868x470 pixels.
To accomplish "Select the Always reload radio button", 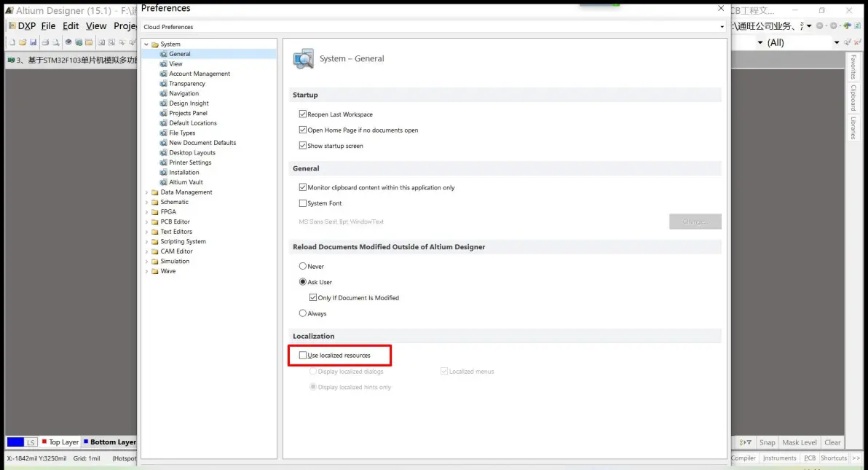I will click(303, 313).
